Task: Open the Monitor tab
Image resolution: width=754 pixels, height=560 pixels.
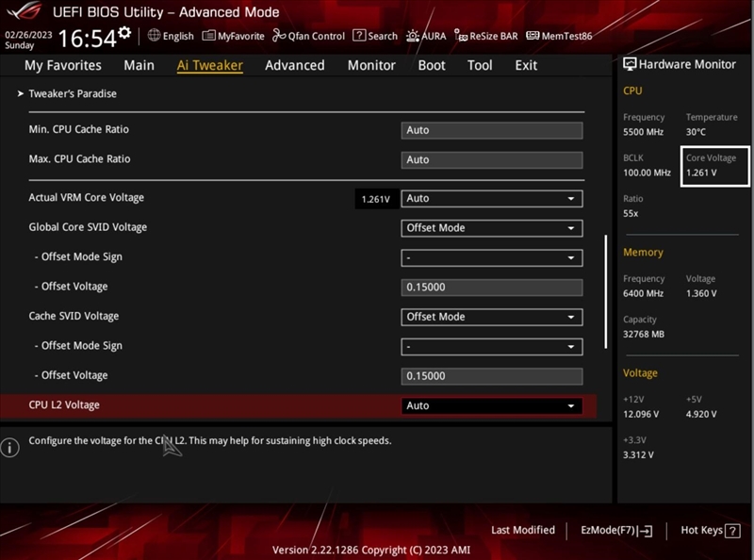Action: click(371, 65)
